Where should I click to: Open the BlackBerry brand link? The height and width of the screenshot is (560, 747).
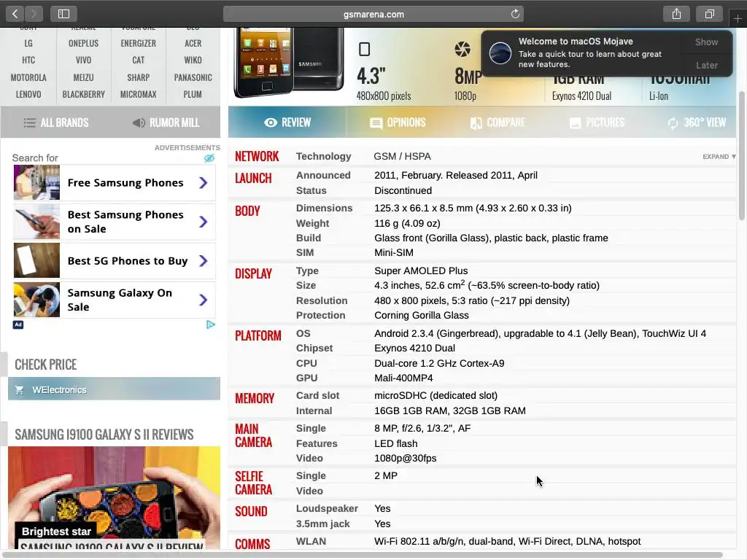click(83, 94)
